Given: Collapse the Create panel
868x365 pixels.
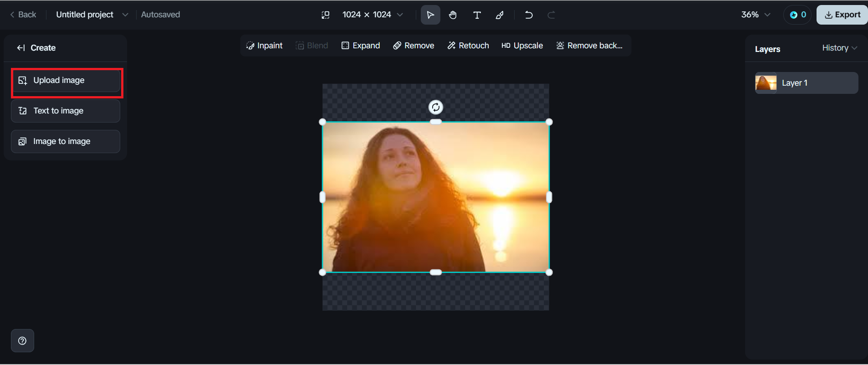Looking at the screenshot, I should pos(21,48).
